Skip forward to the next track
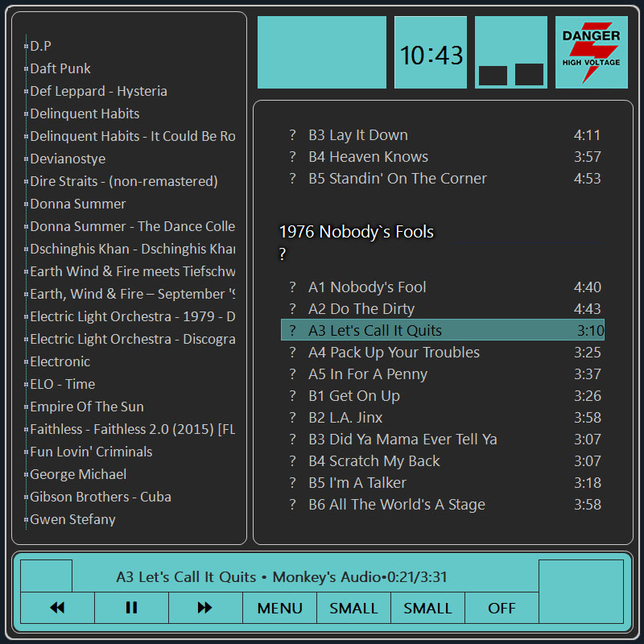Viewport: 644px width, 644px height. [205, 608]
